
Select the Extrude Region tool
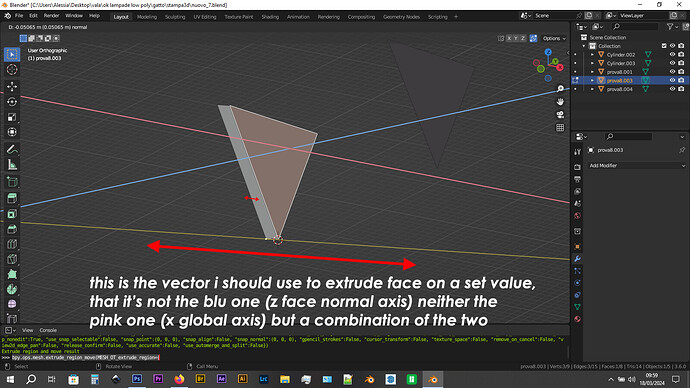(12, 198)
